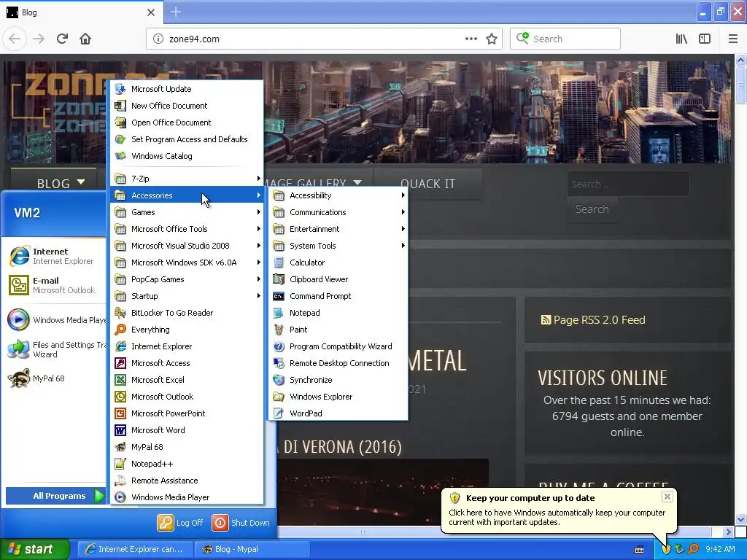Screen dimensions: 747x560
Task: Launch Clipboard Viewer
Action: pyautogui.click(x=338, y=279)
